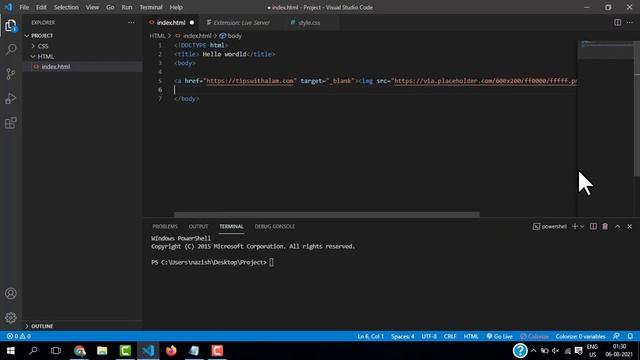Change line ending via CRLF
Viewport: 640px width, 360px height.
(x=450, y=336)
